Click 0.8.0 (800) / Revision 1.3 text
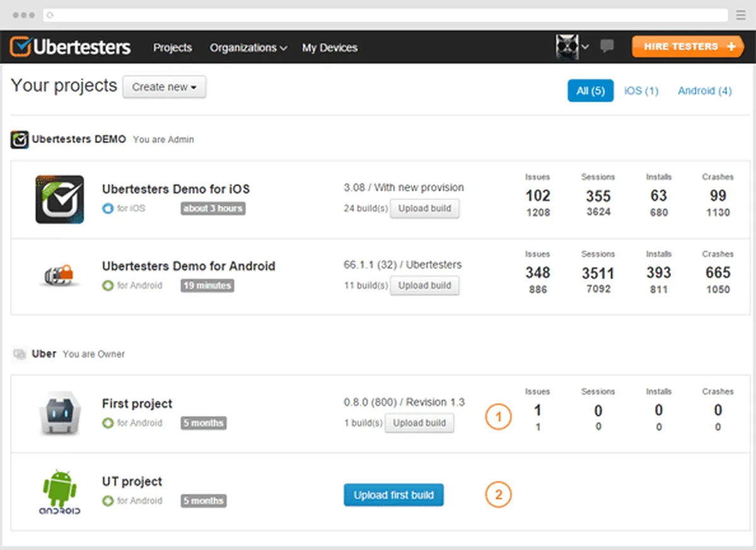 [404, 403]
